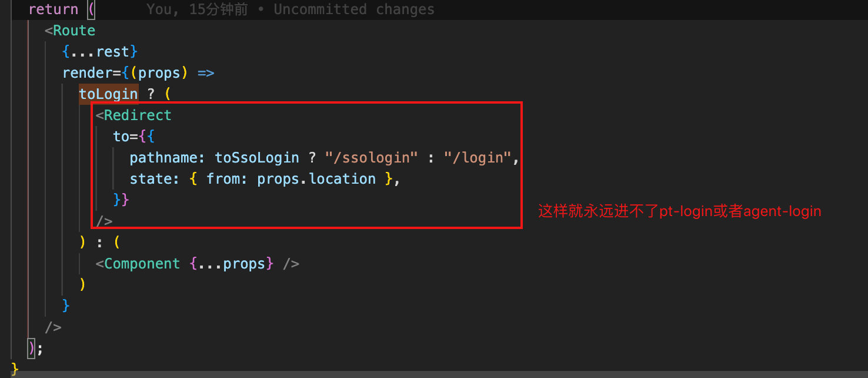Click the "/ssologin" string literal

tap(372, 158)
